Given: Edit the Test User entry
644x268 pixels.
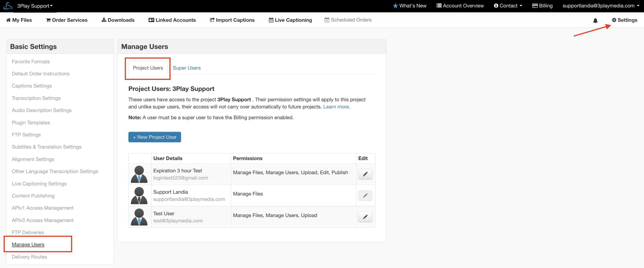Looking at the screenshot, I should (365, 217).
